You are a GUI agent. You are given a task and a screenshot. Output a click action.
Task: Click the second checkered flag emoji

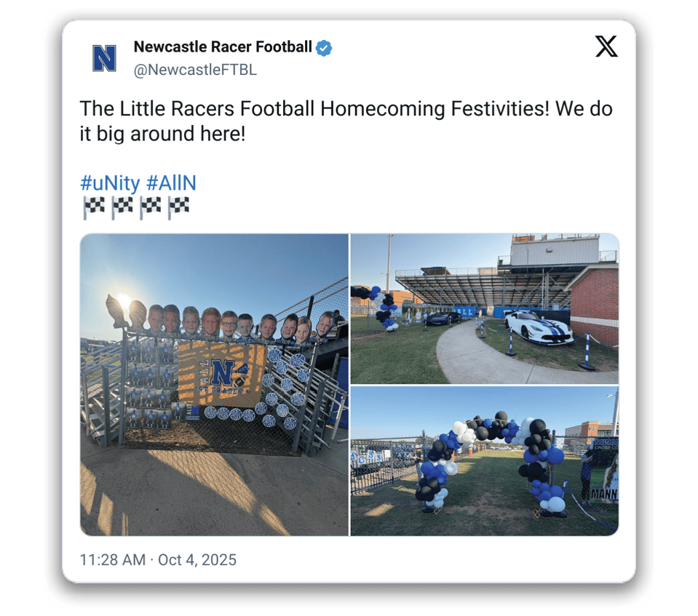[122, 208]
